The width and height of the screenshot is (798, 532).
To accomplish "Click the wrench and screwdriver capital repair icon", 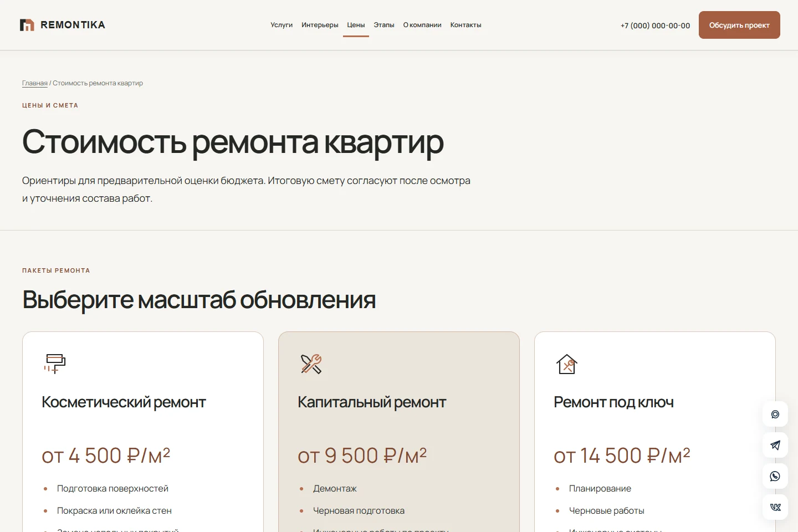I will pos(311,364).
